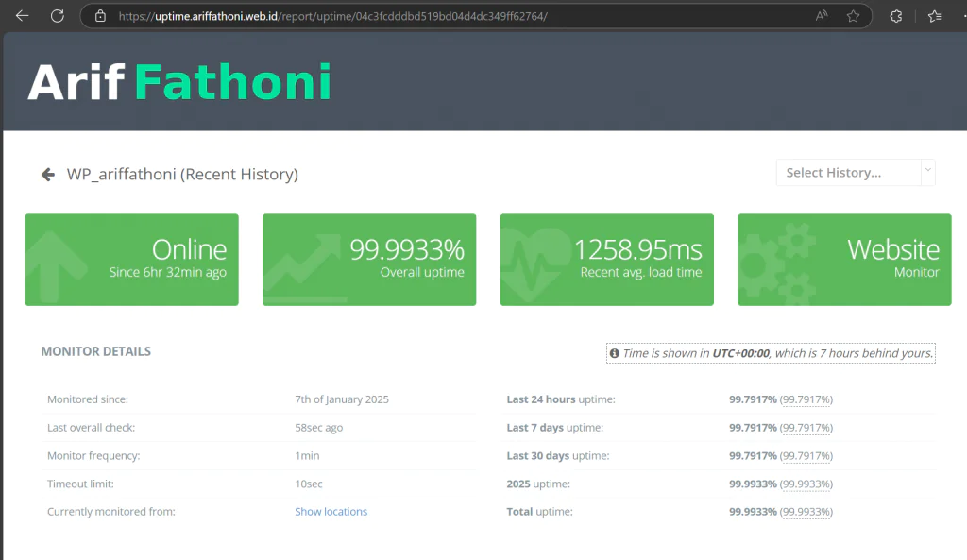Click the 'Last 24 hours uptime:' label
The width and height of the screenshot is (967, 560).
click(x=561, y=399)
